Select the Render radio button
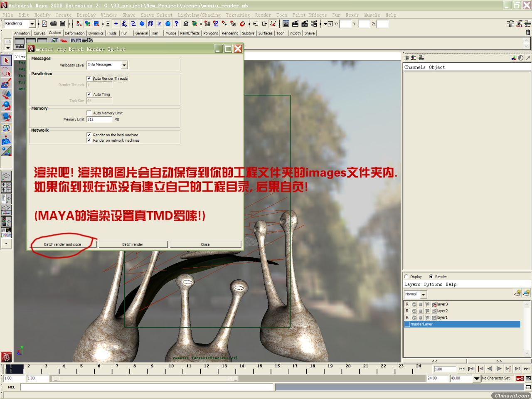Viewport: 532px width, 399px height. (x=431, y=276)
